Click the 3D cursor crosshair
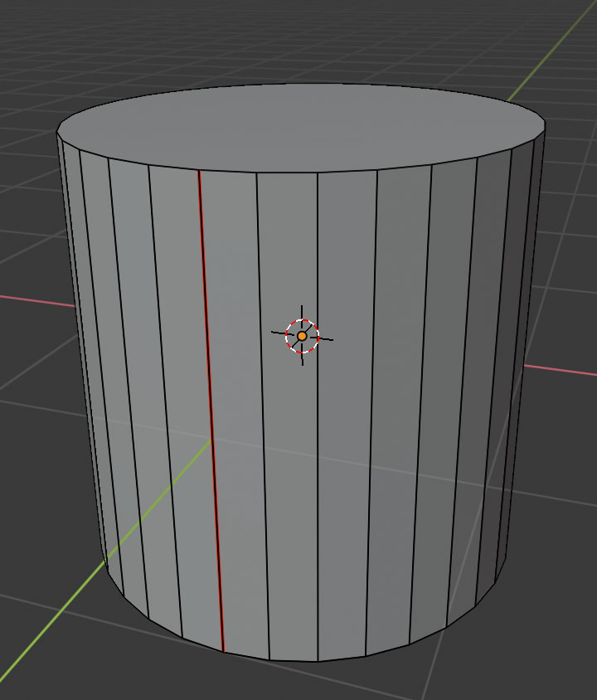 click(x=302, y=336)
